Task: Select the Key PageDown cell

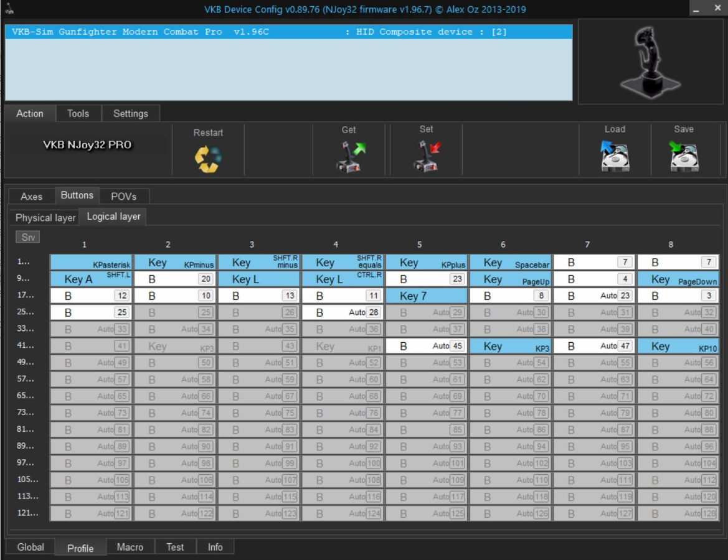Action: 678,279
